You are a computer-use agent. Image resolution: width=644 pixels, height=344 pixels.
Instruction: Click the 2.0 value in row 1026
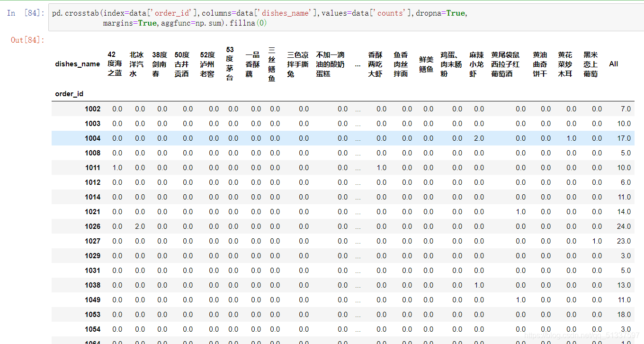coord(140,226)
